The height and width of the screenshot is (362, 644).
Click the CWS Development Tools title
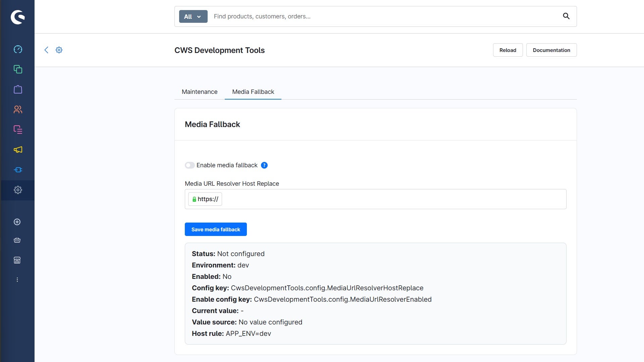pos(219,50)
